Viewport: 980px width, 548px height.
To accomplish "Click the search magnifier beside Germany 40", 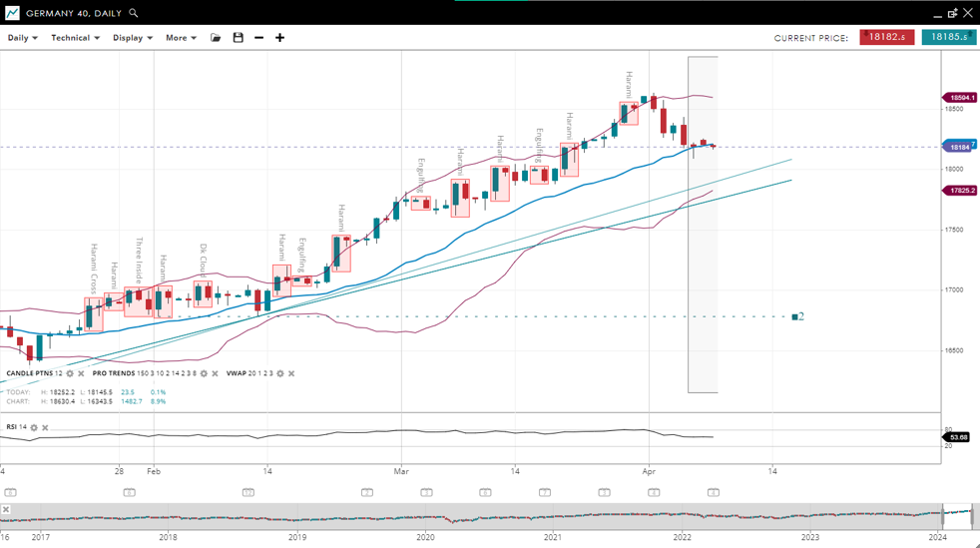I will tap(133, 13).
